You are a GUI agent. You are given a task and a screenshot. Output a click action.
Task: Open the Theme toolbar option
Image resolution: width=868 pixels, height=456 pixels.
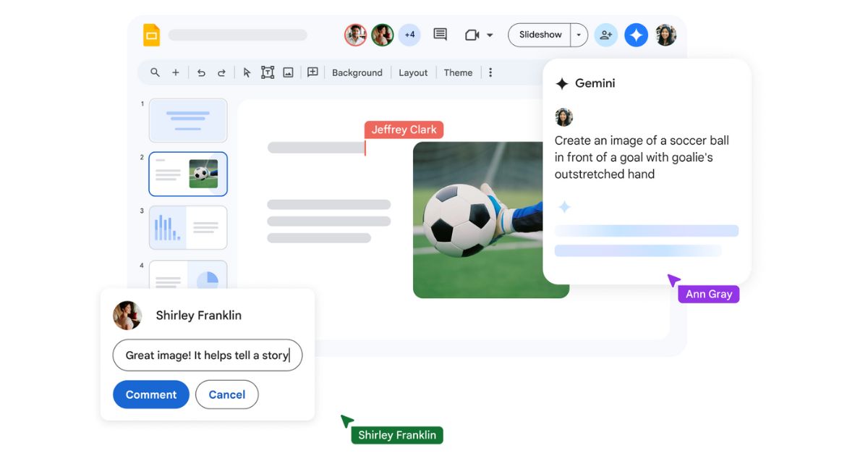[x=458, y=72]
